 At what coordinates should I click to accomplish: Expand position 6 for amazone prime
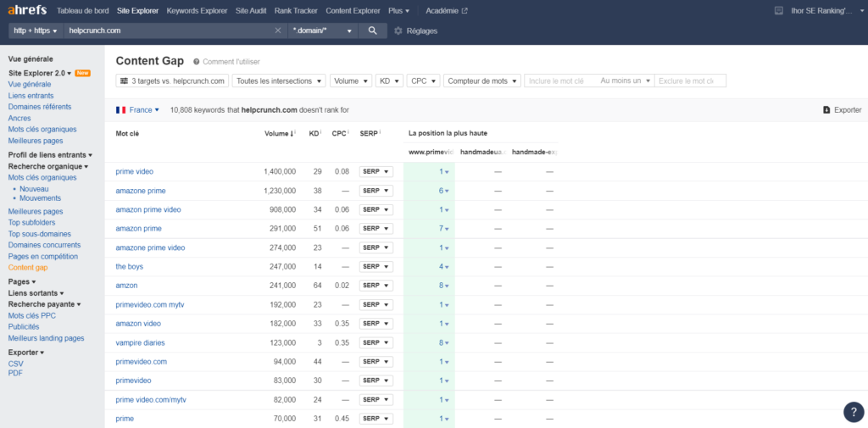coord(444,191)
